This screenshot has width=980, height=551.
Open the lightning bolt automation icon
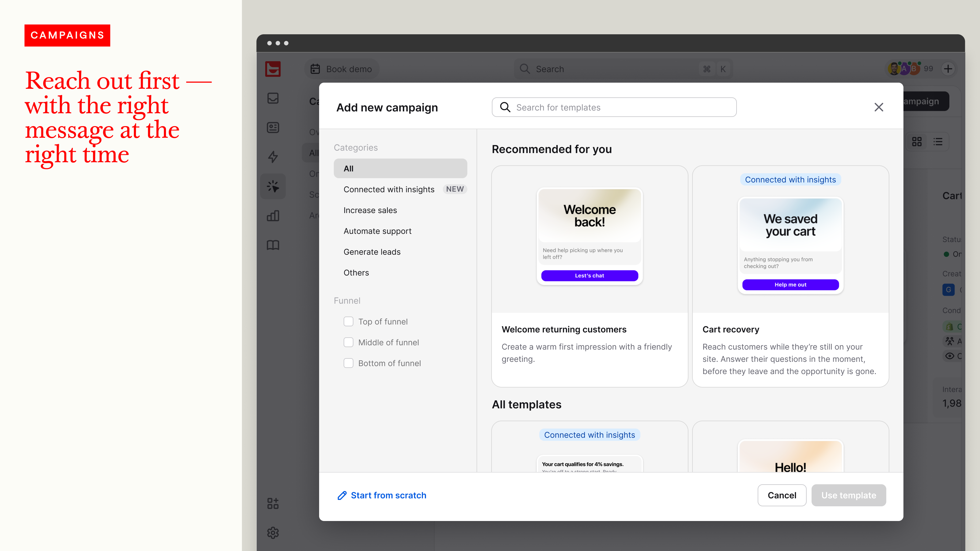tap(273, 157)
